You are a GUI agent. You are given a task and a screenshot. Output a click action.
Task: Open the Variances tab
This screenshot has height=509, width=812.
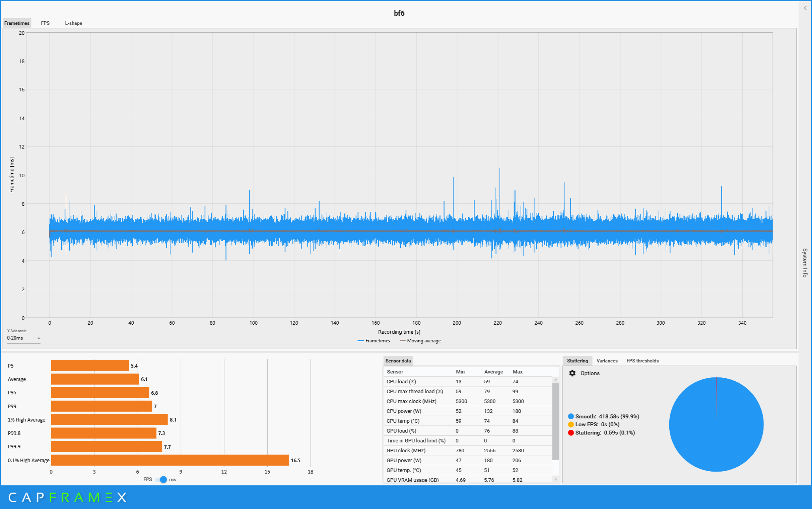point(607,361)
